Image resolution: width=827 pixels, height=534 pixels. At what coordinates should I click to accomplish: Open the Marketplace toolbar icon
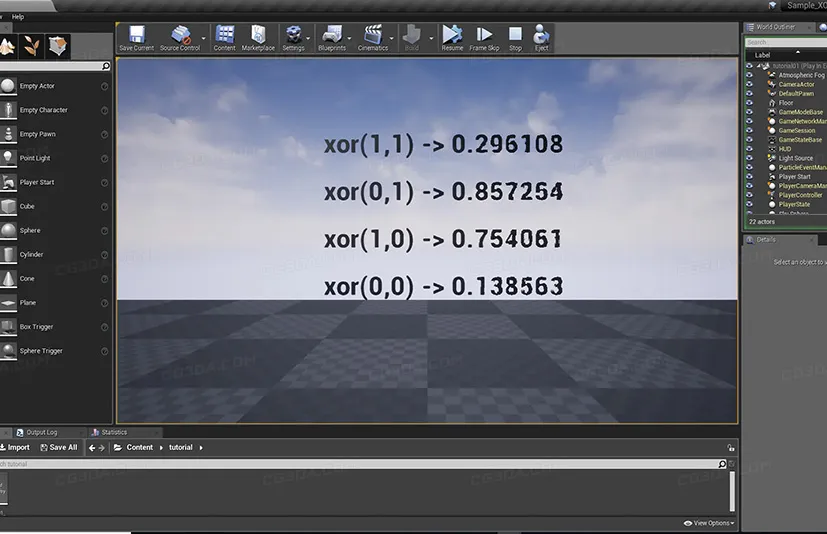click(x=258, y=38)
